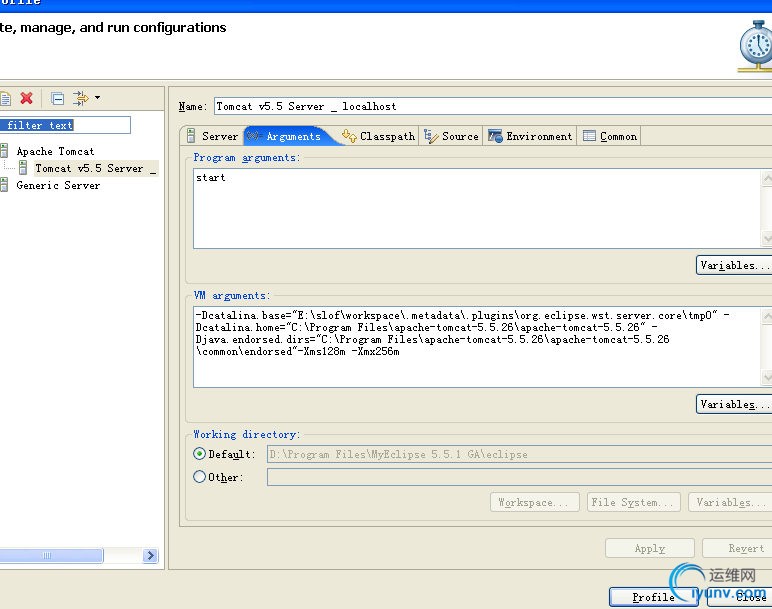Select the Other working directory radio
The image size is (772, 609).
[199, 477]
